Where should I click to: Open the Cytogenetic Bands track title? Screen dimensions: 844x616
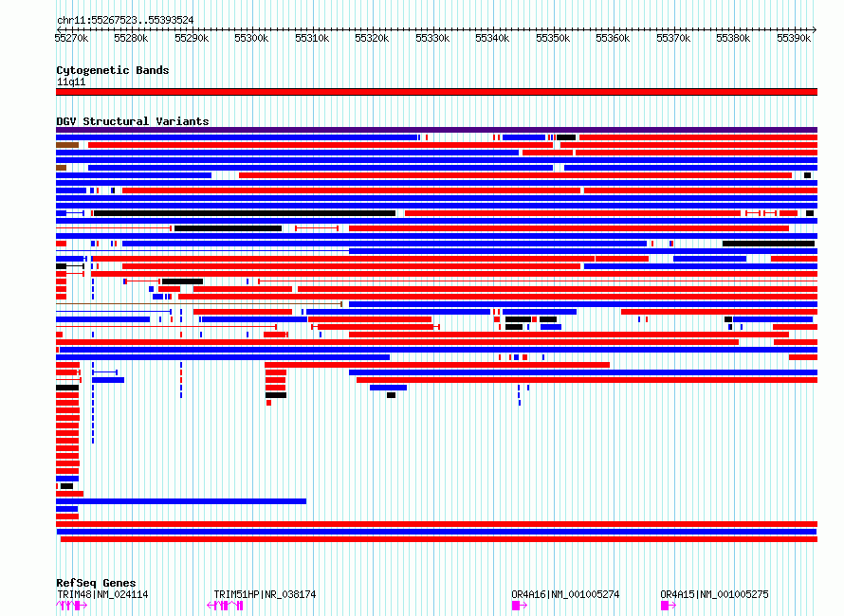coord(113,70)
